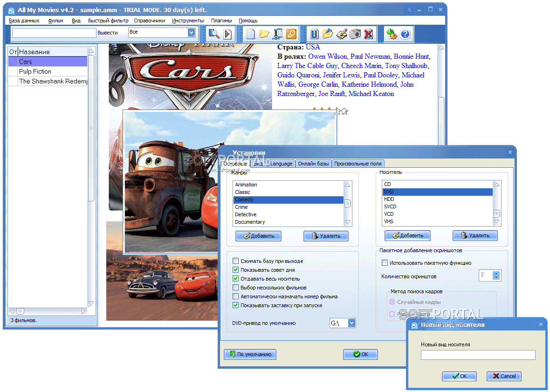Click the password key icon

click(291, 34)
